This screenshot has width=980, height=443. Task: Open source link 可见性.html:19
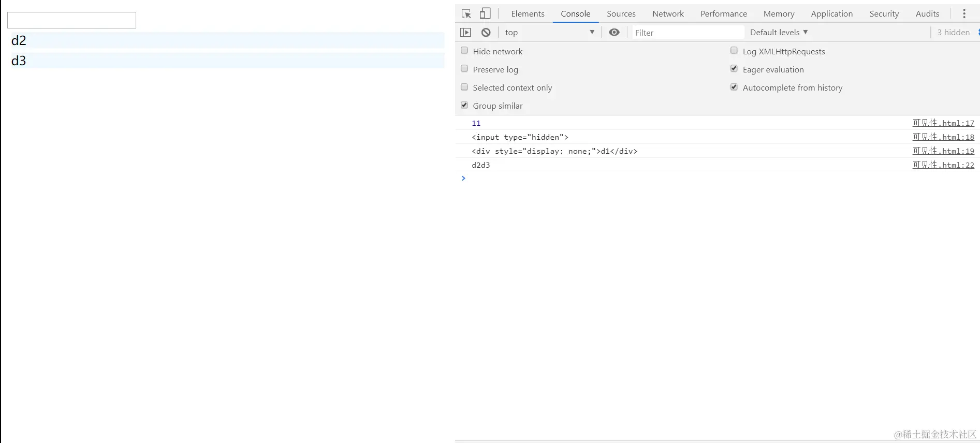point(943,151)
